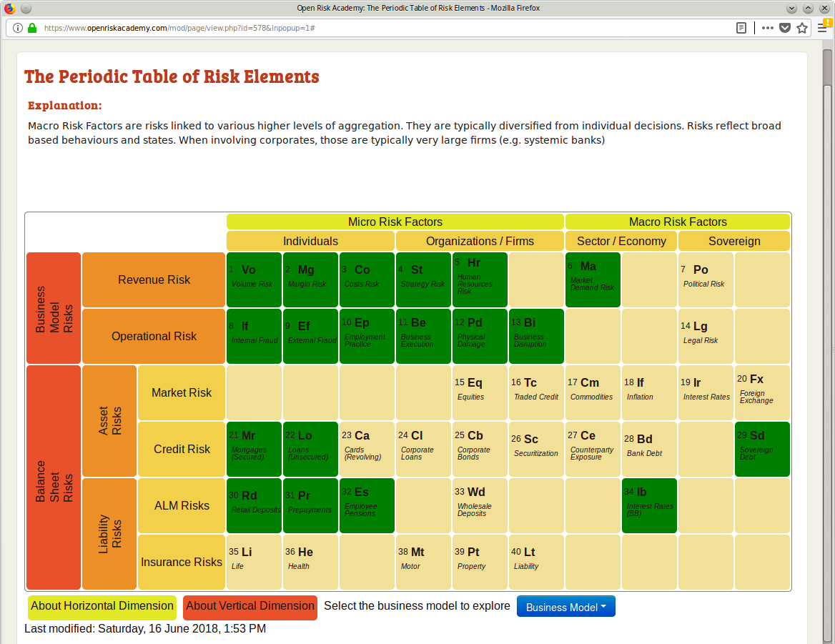835x644 pixels.
Task: Click the Sovereign column header
Action: (x=734, y=241)
